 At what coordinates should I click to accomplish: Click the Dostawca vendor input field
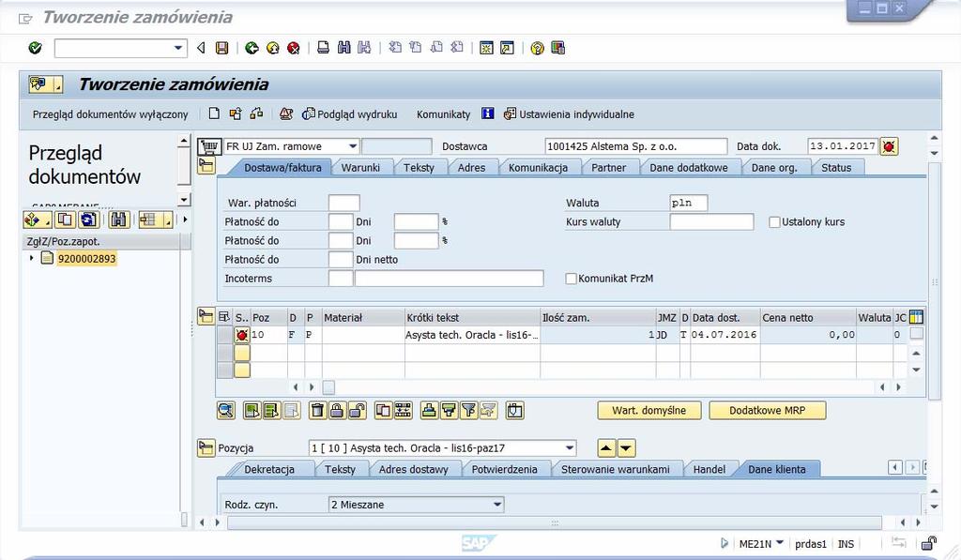point(635,146)
